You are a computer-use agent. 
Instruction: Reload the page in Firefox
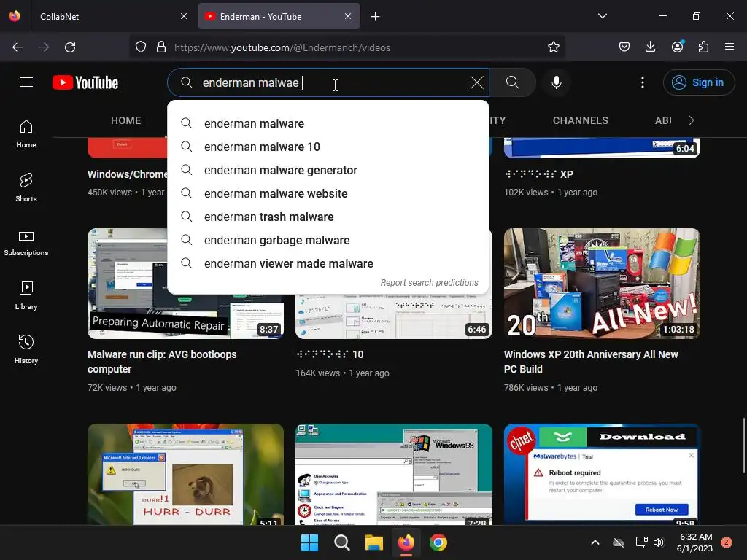(x=70, y=47)
